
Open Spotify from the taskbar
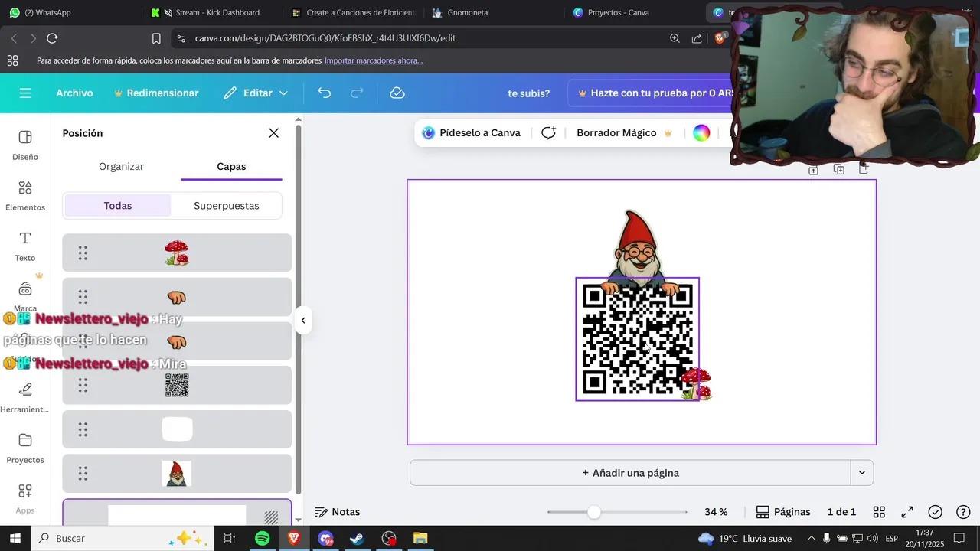tap(262, 539)
